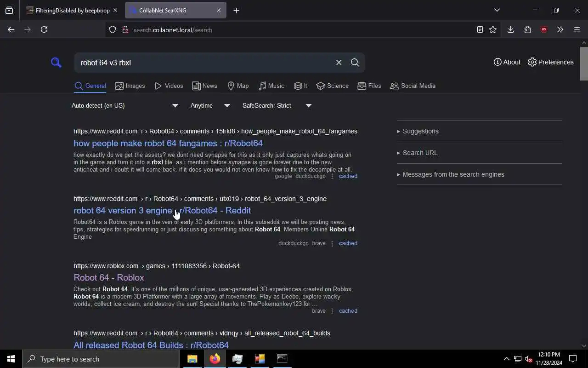The image size is (588, 368).
Task: Open the Firefox View button
Action: (x=9, y=10)
